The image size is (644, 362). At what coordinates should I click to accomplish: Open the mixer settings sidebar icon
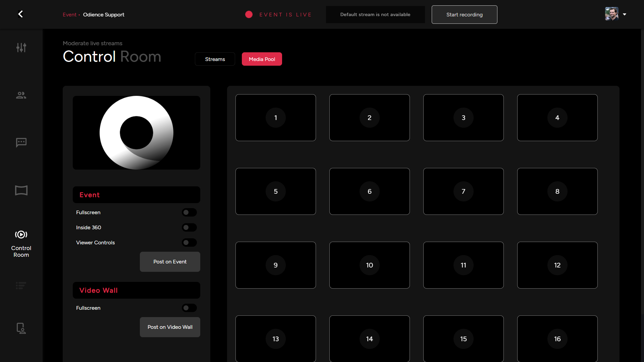(x=21, y=48)
